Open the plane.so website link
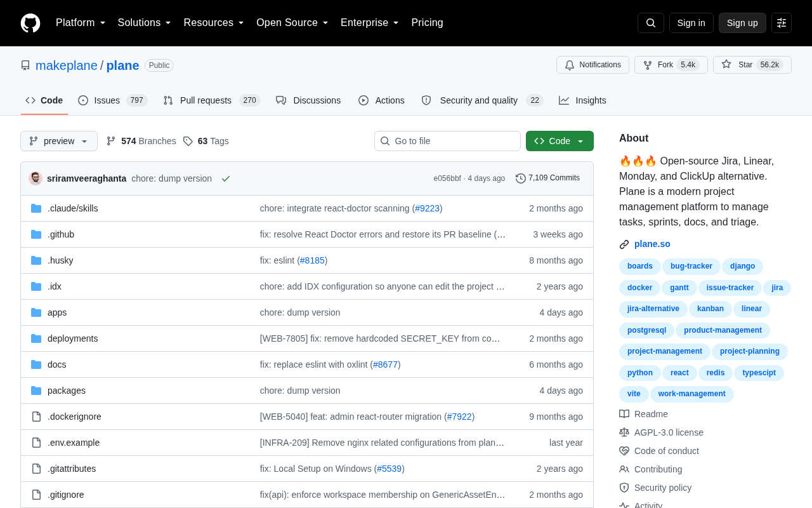812x508 pixels. coord(652,244)
